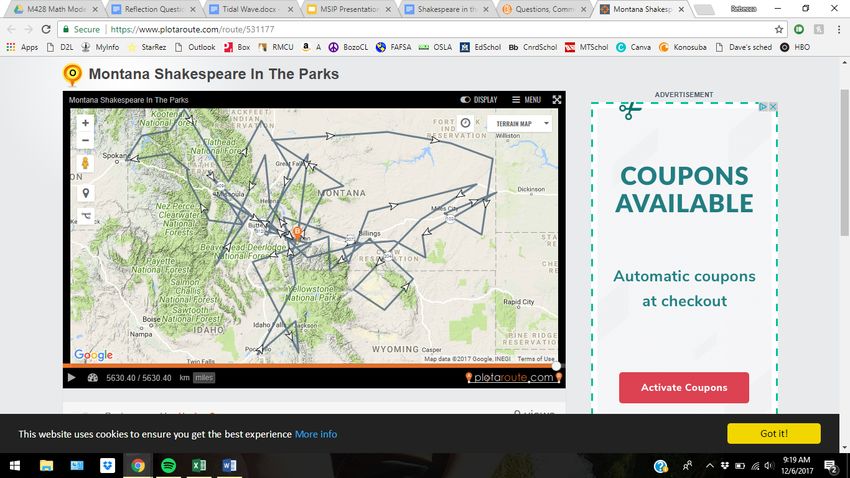Screen dimensions: 850x478
Task: Open the EdSchol bookmark
Action: point(481,47)
